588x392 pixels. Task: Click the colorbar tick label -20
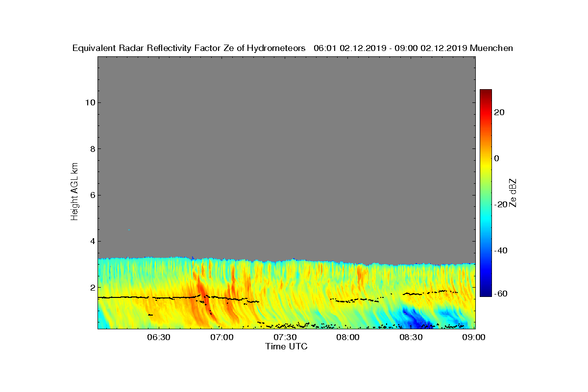click(501, 204)
